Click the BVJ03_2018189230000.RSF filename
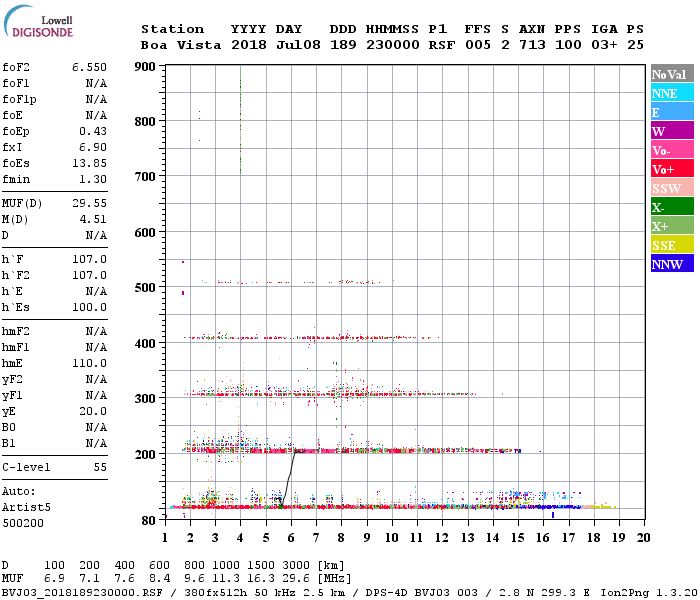 [x=82, y=593]
